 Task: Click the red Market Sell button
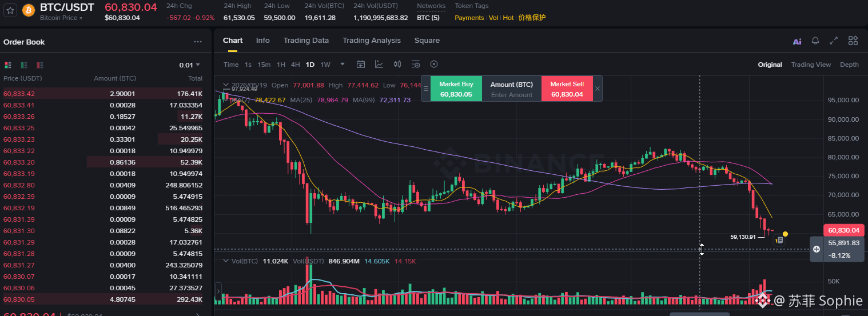[x=567, y=89]
